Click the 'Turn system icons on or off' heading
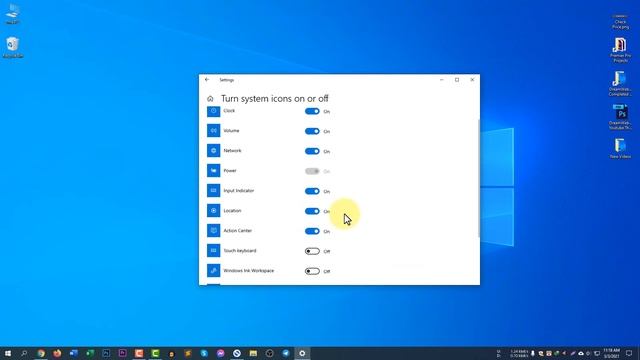 (x=275, y=99)
